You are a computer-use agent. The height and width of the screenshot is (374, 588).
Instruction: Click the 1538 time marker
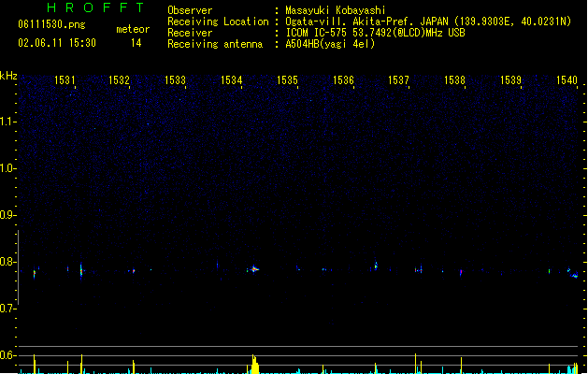tap(454, 80)
